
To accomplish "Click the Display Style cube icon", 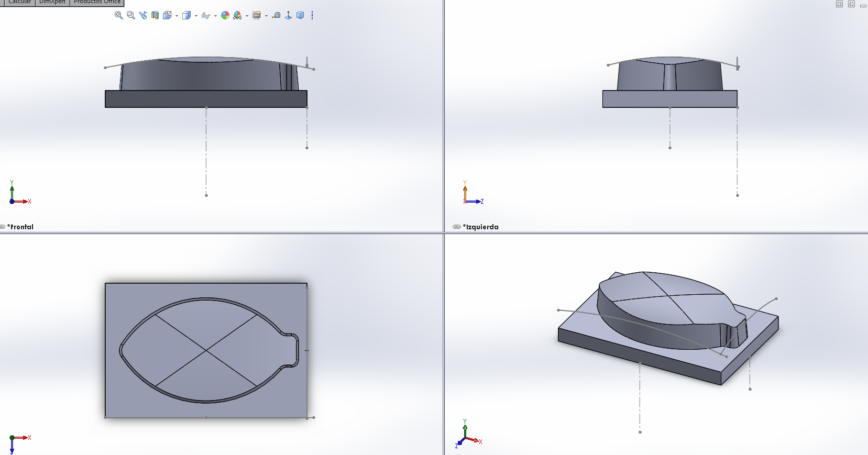I will pos(186,15).
